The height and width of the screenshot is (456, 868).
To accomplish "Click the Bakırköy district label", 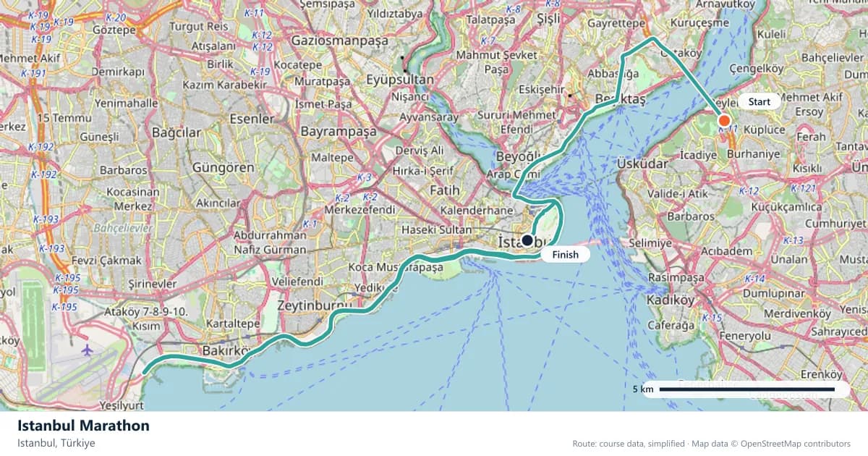I will click(x=225, y=351).
